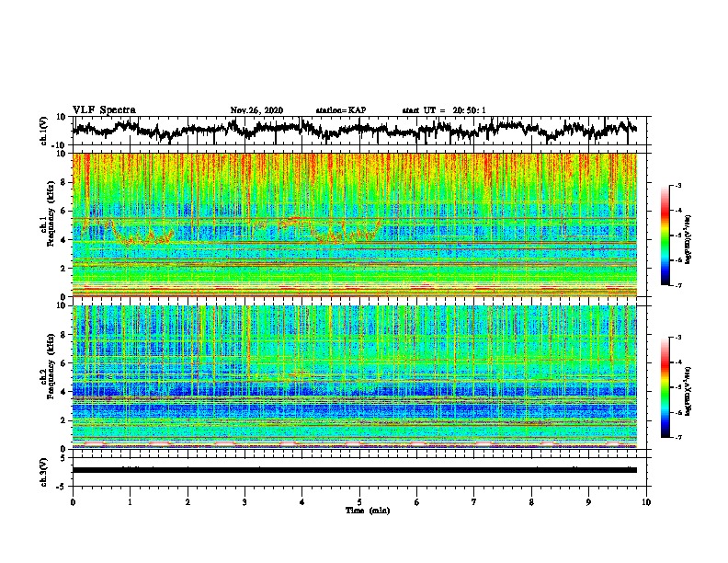The width and height of the screenshot is (728, 563).
Task: Click the 'ch.1(V)' waveform axis label
Action: tap(44, 131)
